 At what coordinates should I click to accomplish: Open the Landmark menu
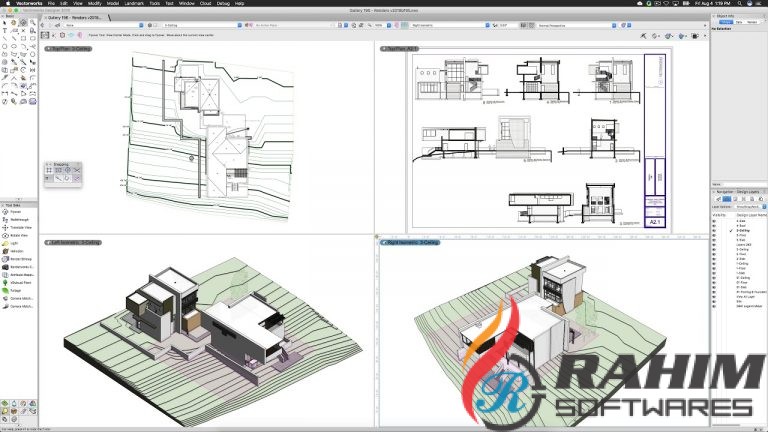point(134,3)
